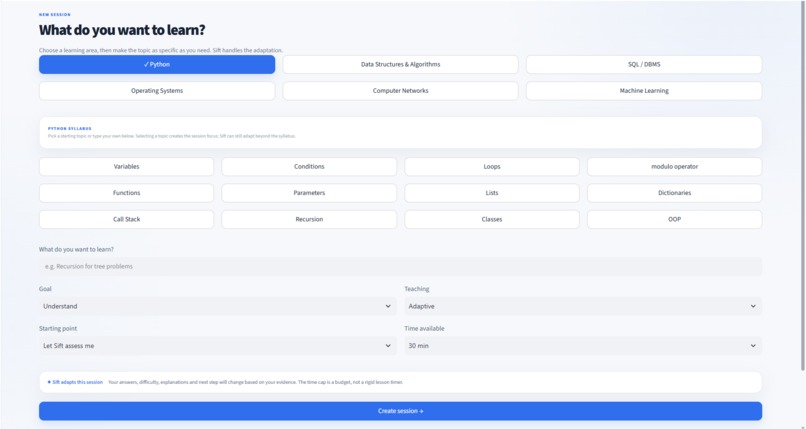This screenshot has width=806, height=429.
Task: Pick the Dictionaries topic
Action: pos(674,193)
